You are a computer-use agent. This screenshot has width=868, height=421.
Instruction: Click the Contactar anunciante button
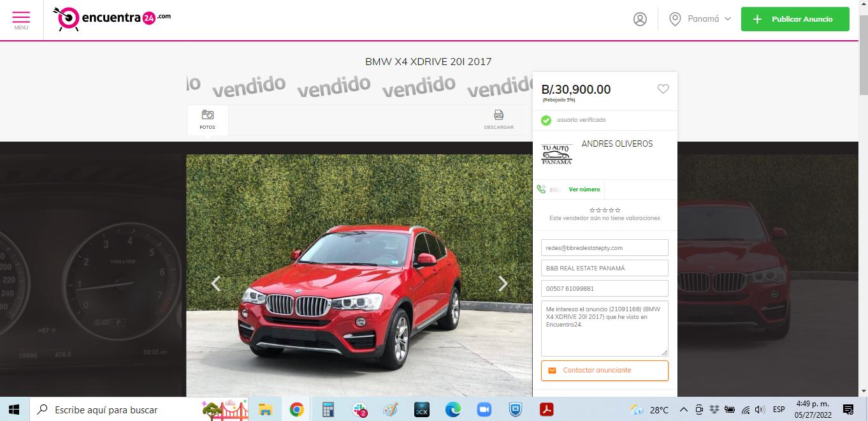tap(605, 370)
